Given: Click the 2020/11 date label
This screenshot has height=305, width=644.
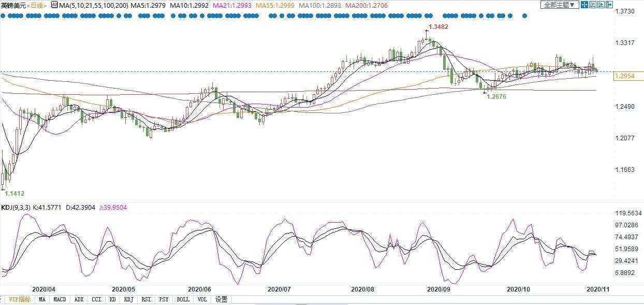Looking at the screenshot, I should point(597,289).
